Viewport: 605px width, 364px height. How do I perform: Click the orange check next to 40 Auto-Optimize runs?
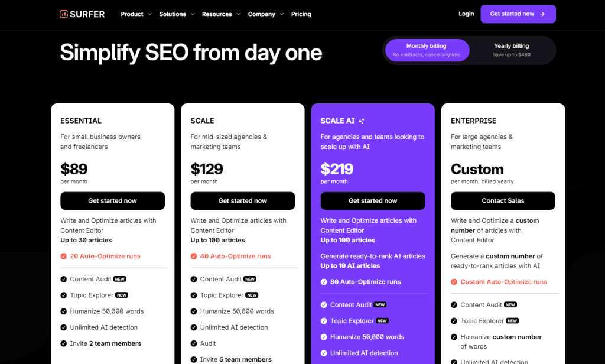click(x=194, y=256)
